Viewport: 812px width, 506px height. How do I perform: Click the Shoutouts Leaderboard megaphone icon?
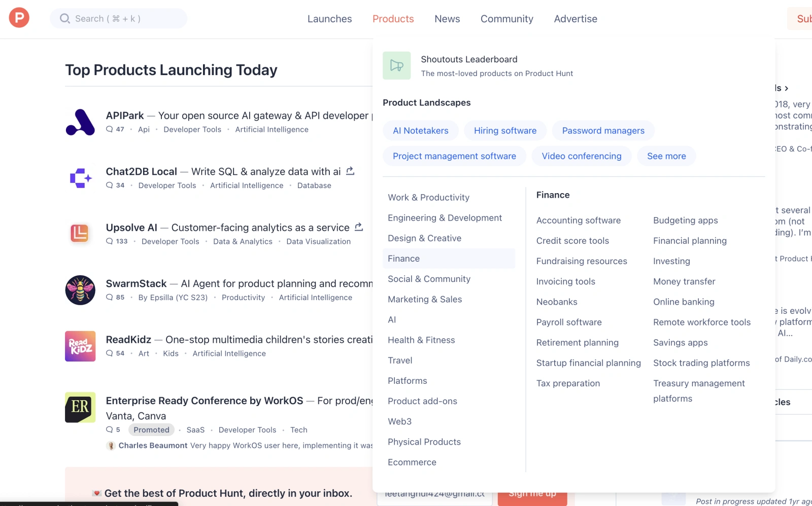(x=396, y=65)
